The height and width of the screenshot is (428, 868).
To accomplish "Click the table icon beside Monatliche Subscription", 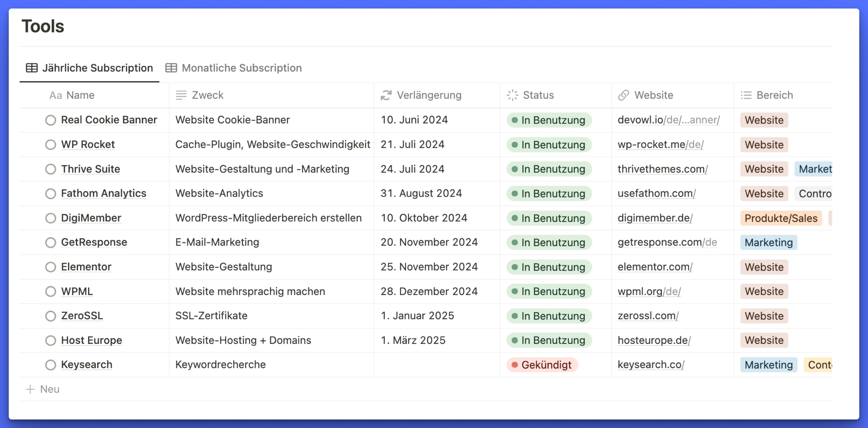I will click(171, 68).
